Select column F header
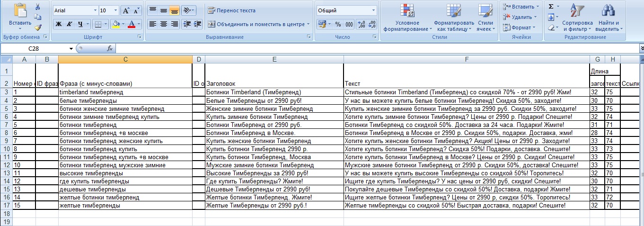This screenshot has width=644, height=226. 467,59
